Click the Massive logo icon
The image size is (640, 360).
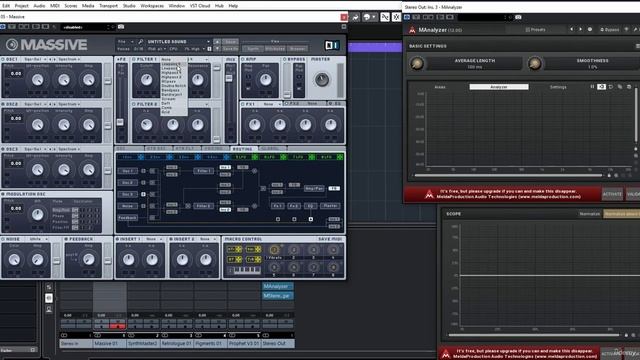(12, 44)
